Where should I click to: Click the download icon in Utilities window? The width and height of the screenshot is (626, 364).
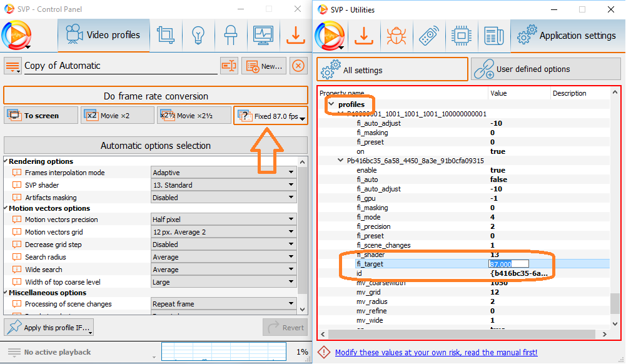pyautogui.click(x=364, y=36)
